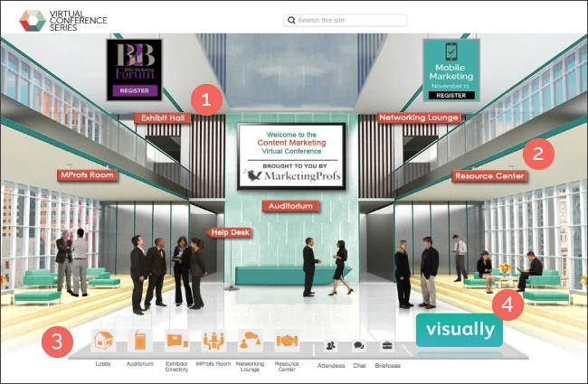Open the Chat bubble icon
This screenshot has height=384, width=588.
359,345
